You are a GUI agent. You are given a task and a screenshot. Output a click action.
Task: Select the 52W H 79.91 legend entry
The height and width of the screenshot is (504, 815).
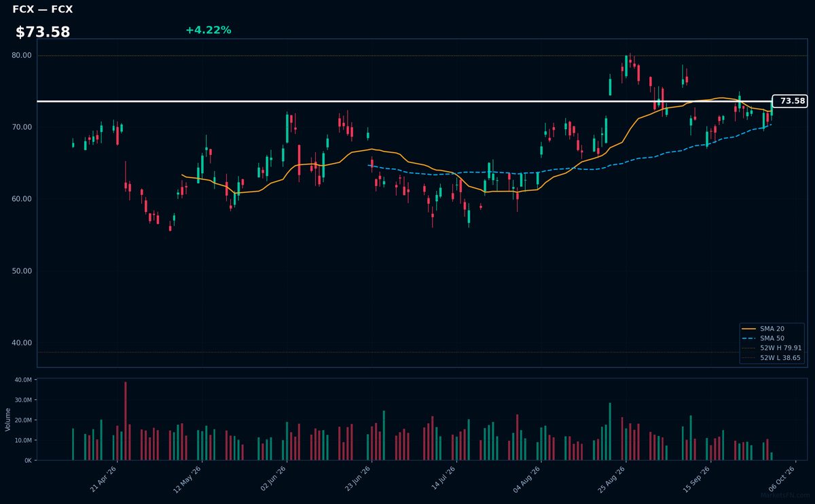point(773,348)
